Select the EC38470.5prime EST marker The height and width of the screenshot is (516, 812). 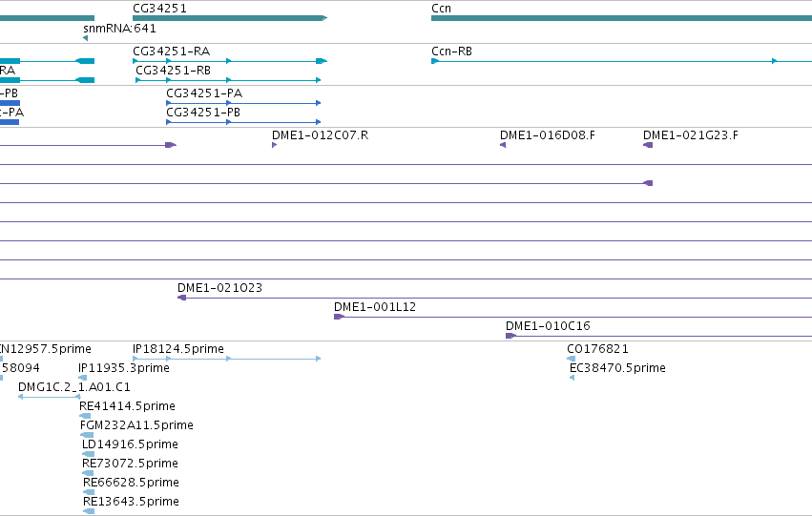tap(573, 378)
